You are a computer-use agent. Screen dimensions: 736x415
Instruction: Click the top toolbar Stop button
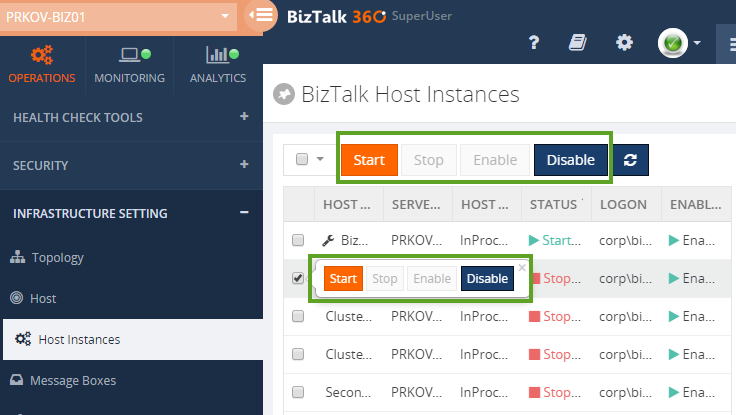[429, 160]
